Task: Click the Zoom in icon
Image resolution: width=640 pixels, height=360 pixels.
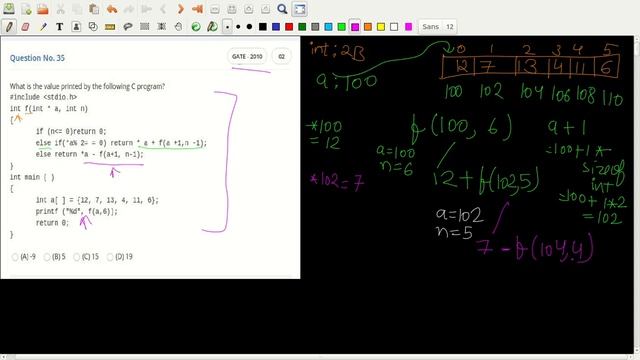Action: 248,9
